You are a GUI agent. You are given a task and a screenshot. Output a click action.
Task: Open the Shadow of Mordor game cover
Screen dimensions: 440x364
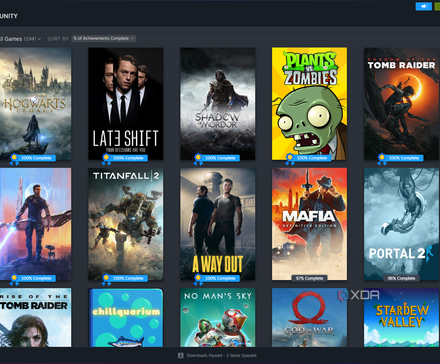click(218, 104)
